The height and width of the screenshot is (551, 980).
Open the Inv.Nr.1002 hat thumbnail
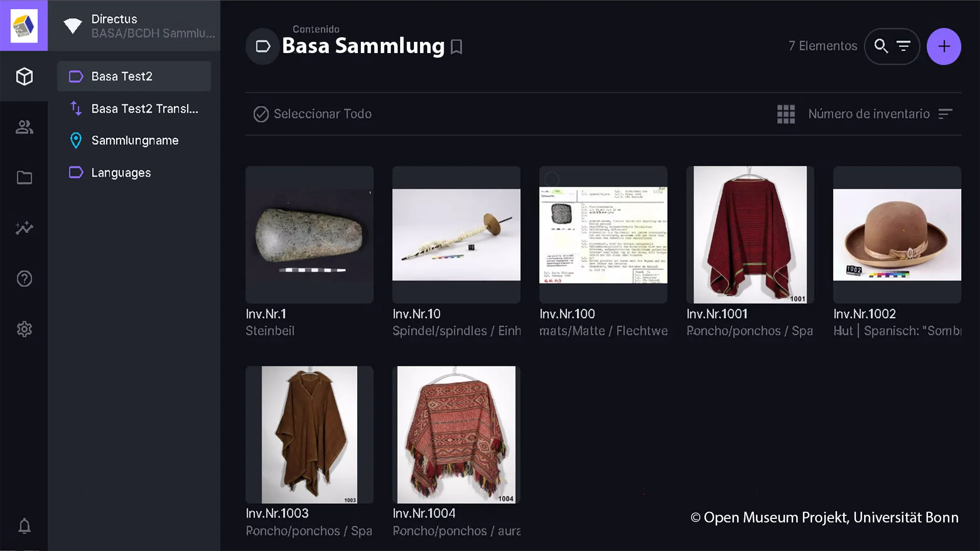[897, 235]
